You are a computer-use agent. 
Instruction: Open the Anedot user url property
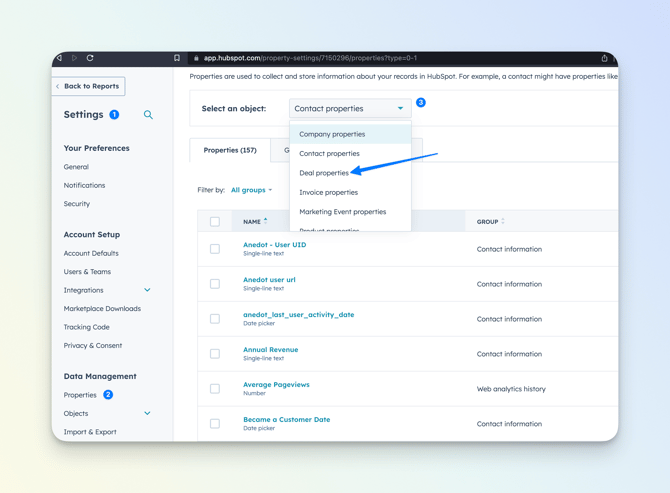[x=269, y=280]
